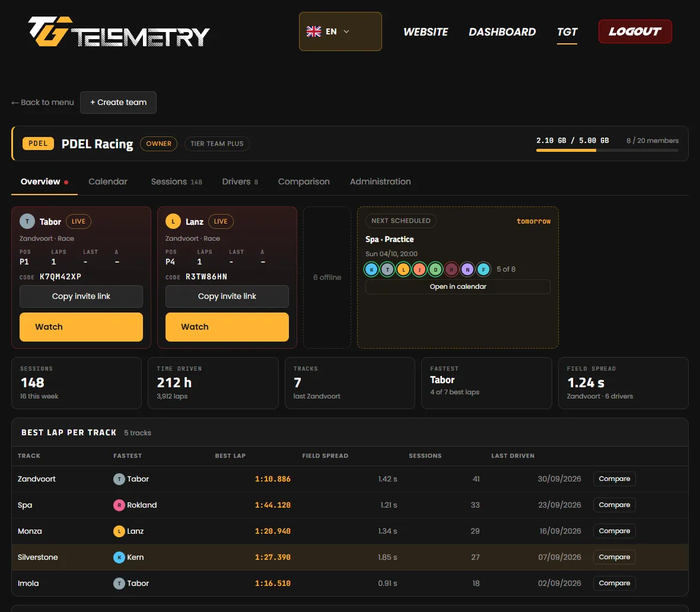The height and width of the screenshot is (612, 700).
Task: Click the F driver avatar in Spa Practice
Action: 483,270
